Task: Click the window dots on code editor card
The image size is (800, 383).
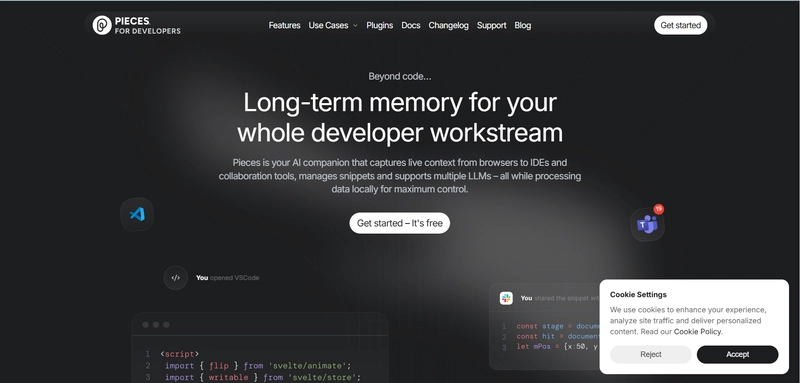Action: 156,324
